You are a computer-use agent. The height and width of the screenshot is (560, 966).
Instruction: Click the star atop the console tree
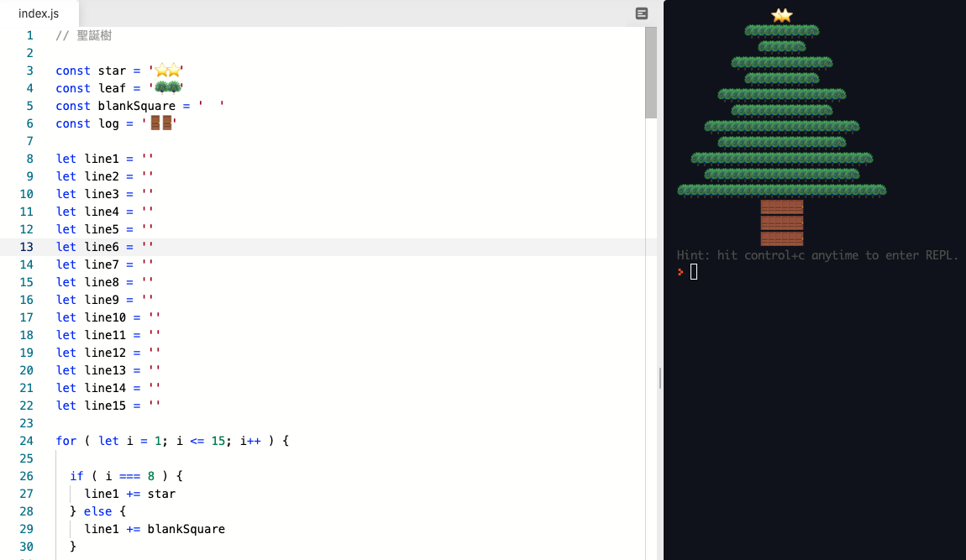pyautogui.click(x=781, y=15)
